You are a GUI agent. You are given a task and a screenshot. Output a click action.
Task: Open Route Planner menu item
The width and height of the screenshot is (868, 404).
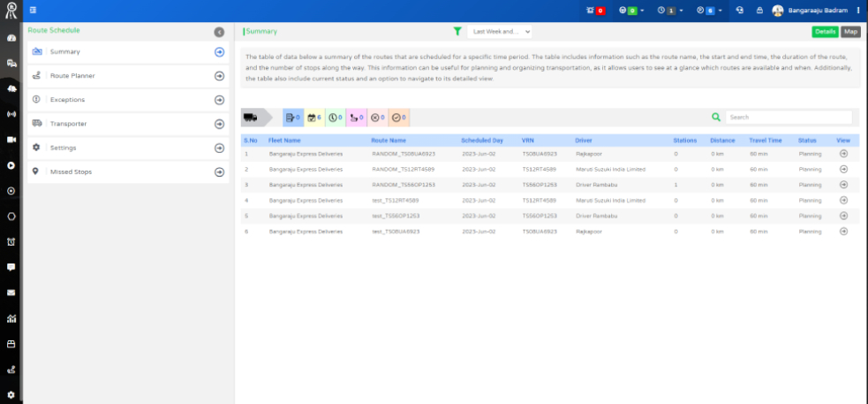[x=126, y=76]
